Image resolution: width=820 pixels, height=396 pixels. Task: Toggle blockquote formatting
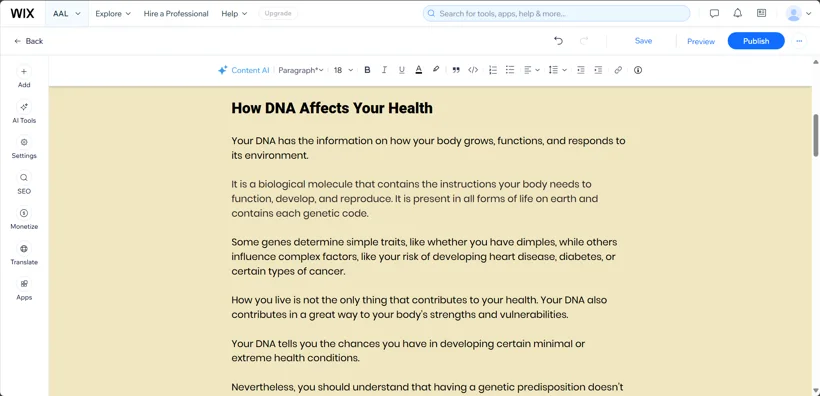[x=456, y=70]
